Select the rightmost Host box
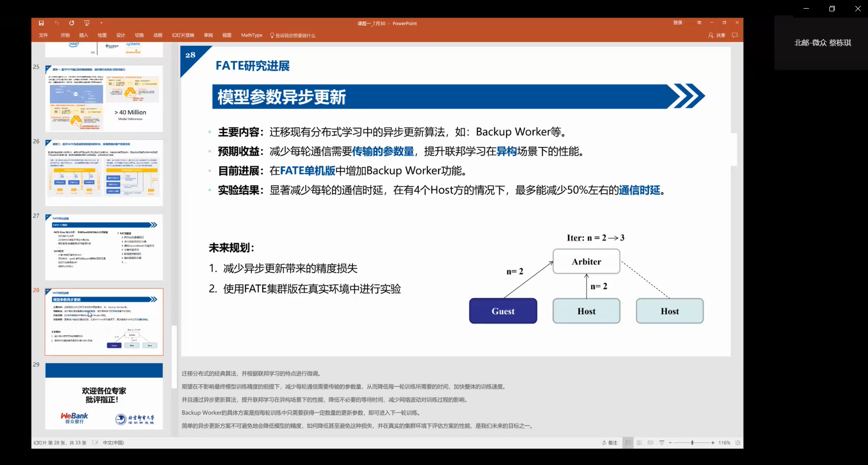The image size is (868, 465). pyautogui.click(x=670, y=311)
